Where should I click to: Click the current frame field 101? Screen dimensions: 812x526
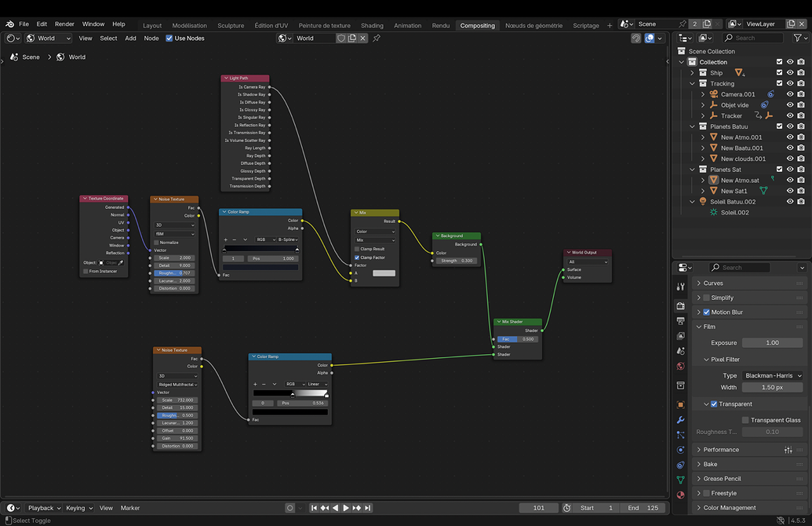pos(539,508)
